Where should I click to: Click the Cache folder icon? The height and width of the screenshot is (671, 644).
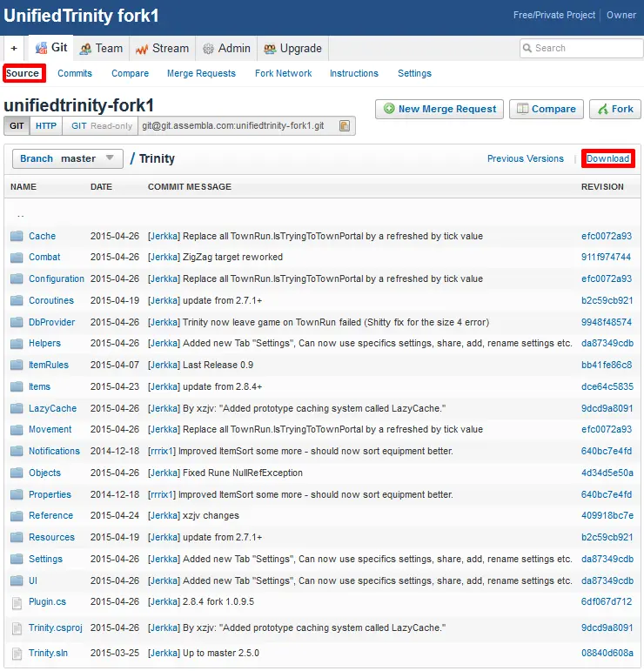(x=17, y=236)
